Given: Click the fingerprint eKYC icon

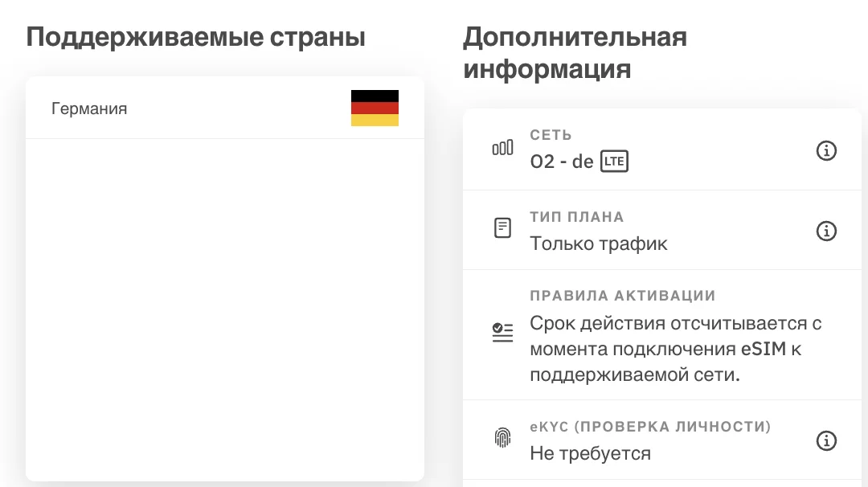Looking at the screenshot, I should [x=502, y=438].
